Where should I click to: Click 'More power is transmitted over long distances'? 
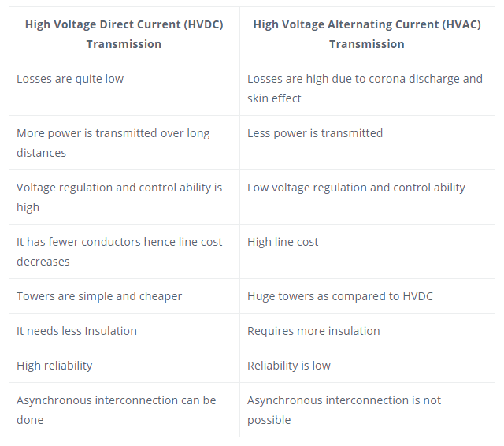(124, 143)
